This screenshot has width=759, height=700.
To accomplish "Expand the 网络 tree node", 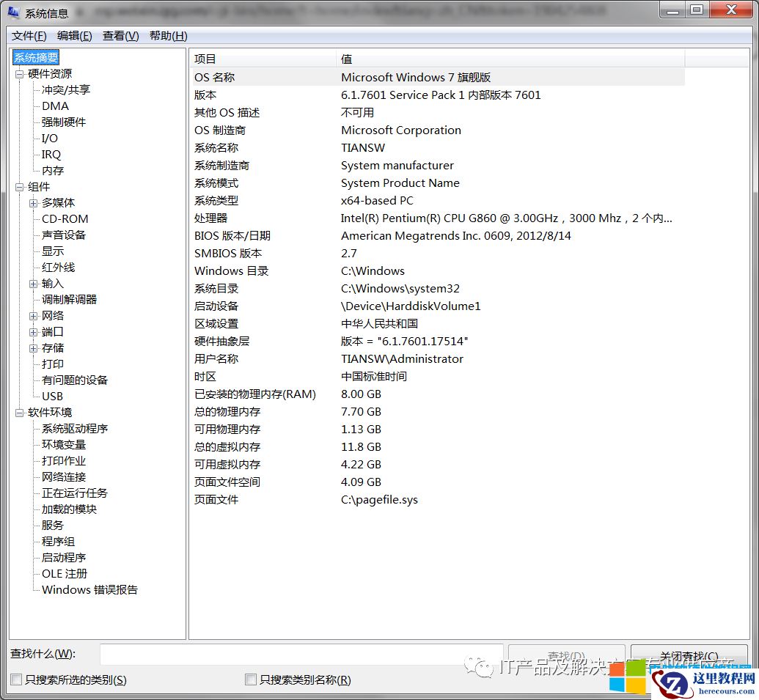I will coord(34,316).
